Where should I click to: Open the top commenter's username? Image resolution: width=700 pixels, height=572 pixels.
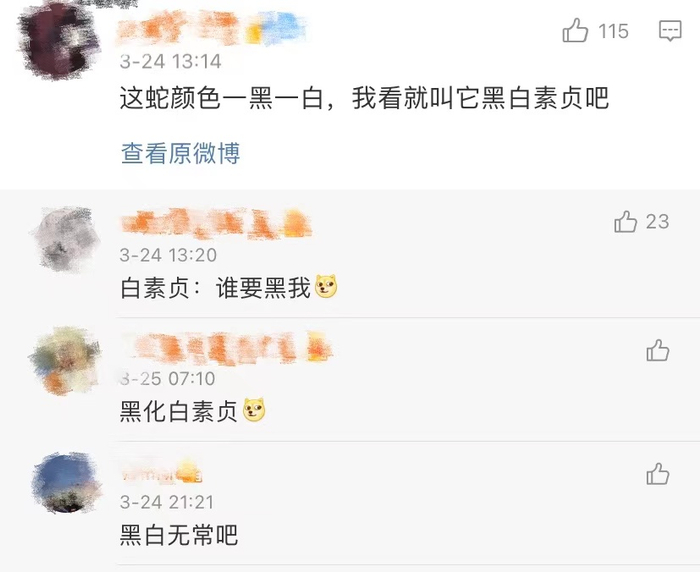point(211,29)
